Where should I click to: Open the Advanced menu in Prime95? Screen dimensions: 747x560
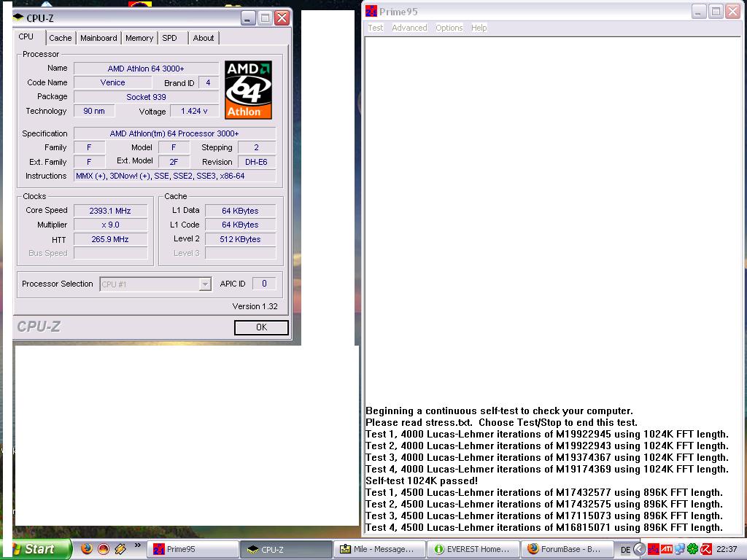coord(410,28)
